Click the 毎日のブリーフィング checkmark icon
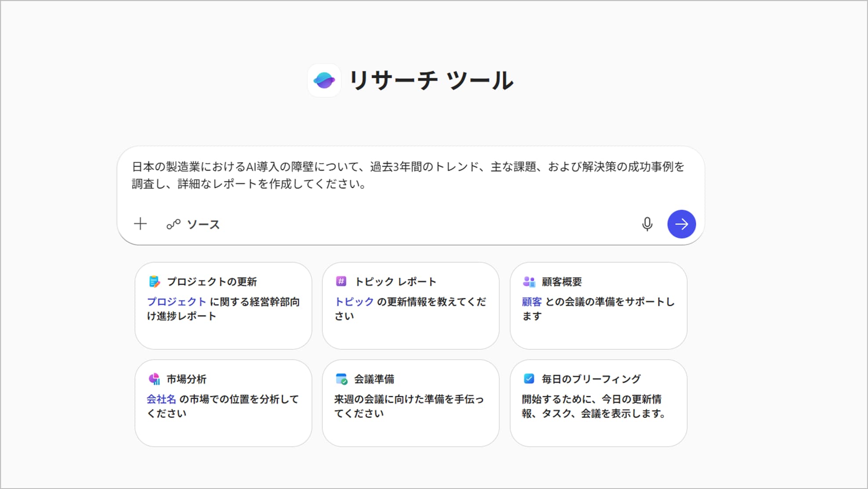 point(529,378)
